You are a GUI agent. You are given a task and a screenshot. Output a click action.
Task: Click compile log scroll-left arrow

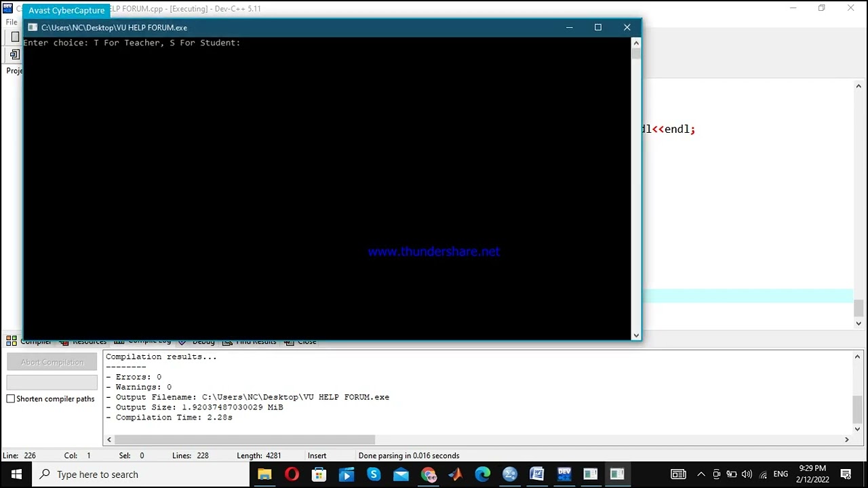click(109, 439)
